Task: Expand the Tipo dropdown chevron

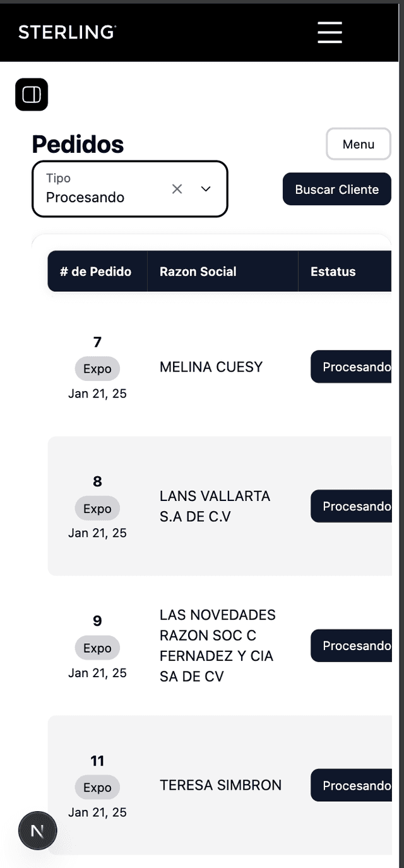Action: [x=206, y=189]
